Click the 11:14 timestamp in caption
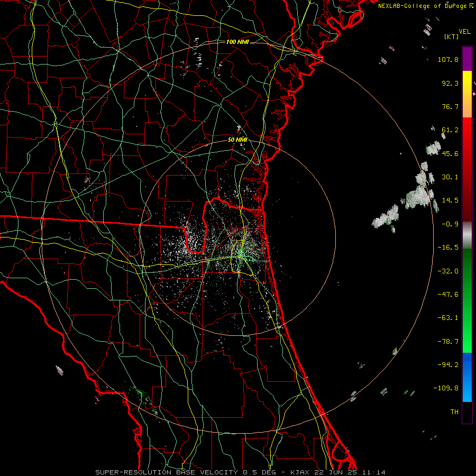This screenshot has width=476, height=476. (x=374, y=472)
